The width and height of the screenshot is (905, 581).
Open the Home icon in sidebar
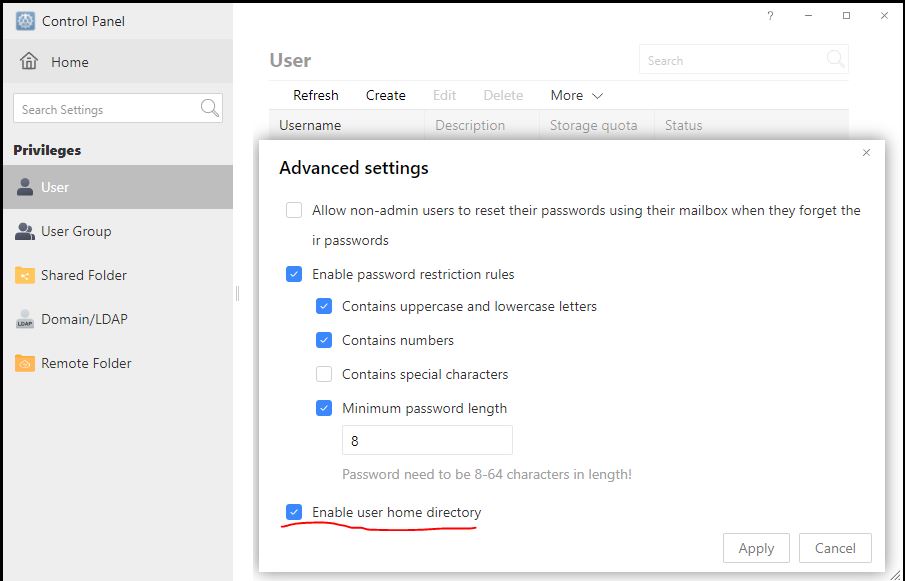click(x=29, y=61)
